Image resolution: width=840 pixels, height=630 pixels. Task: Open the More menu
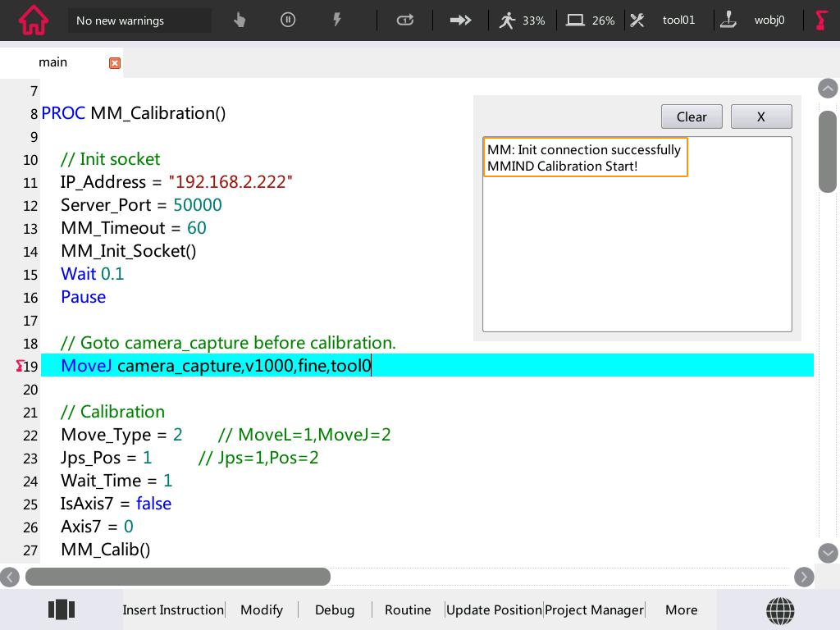[681, 609]
